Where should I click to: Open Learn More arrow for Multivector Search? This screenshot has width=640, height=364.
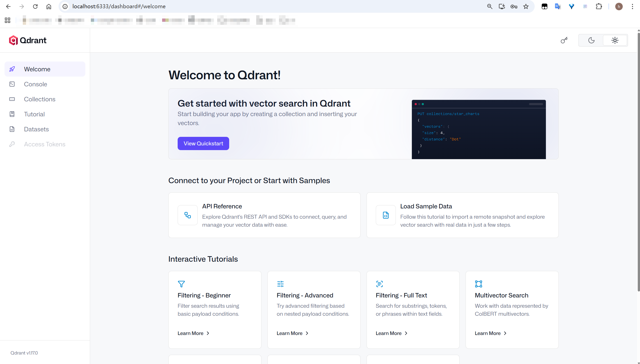point(505,333)
